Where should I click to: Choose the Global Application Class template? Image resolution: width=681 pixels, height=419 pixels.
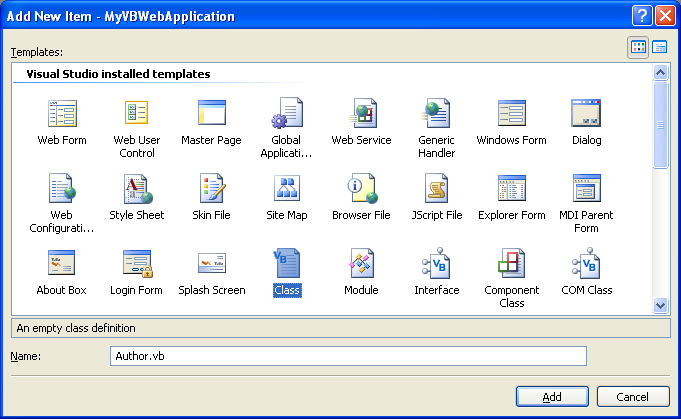point(287,113)
